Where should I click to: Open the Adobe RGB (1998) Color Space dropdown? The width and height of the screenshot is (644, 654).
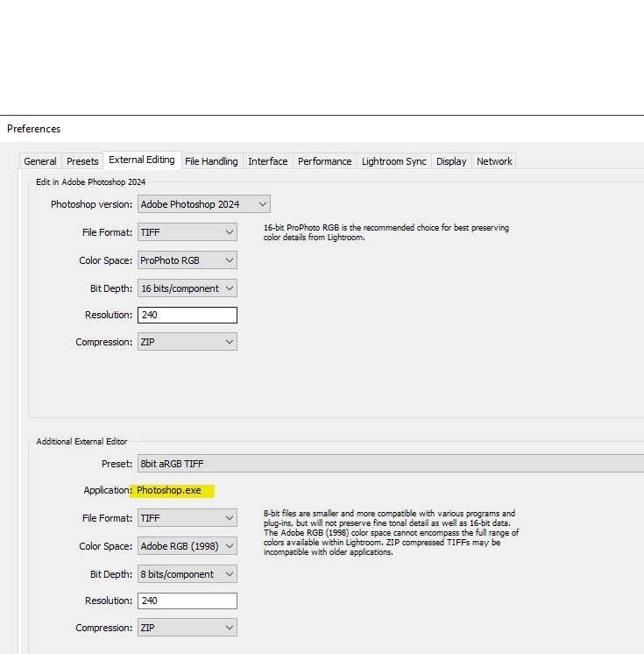coord(188,546)
